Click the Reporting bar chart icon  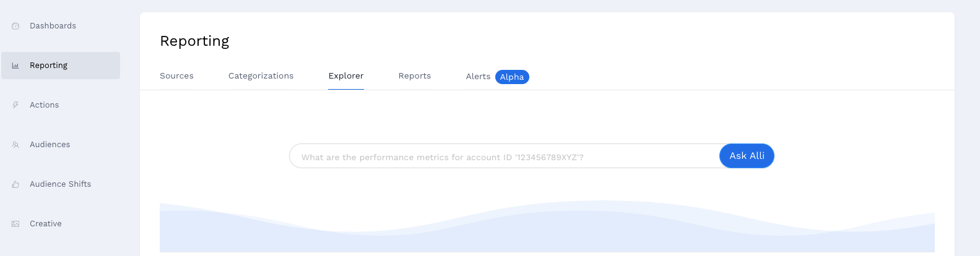point(15,66)
